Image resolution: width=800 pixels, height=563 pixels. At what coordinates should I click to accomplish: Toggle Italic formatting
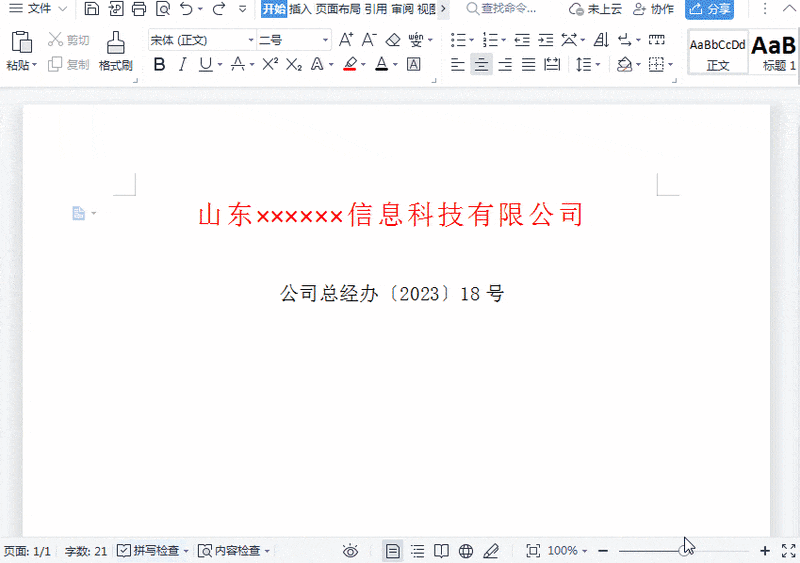182,64
